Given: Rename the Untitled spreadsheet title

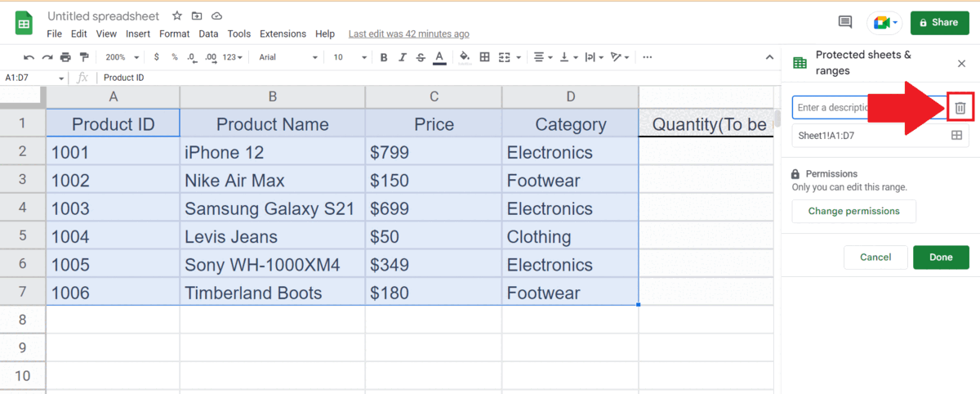Looking at the screenshot, I should (103, 16).
